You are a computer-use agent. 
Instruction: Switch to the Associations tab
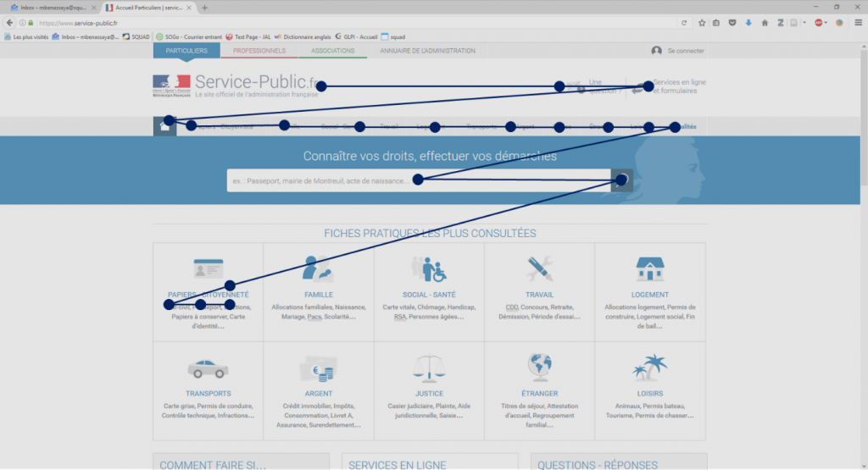click(x=332, y=51)
